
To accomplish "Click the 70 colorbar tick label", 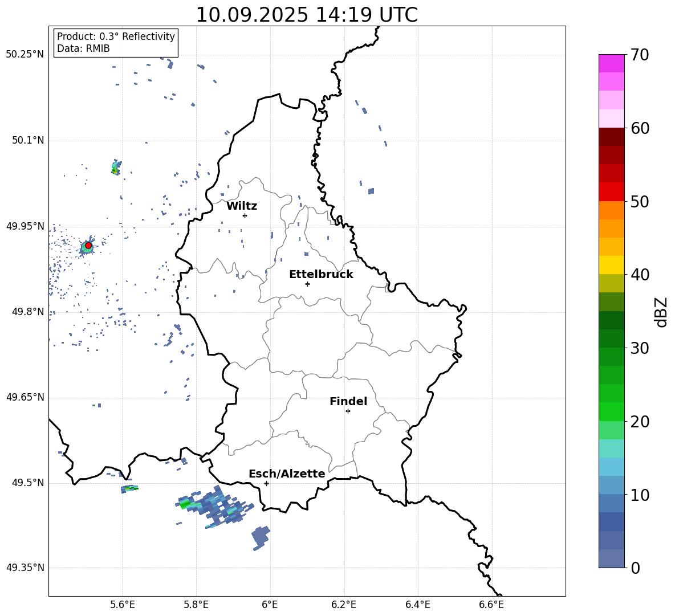I will point(640,55).
